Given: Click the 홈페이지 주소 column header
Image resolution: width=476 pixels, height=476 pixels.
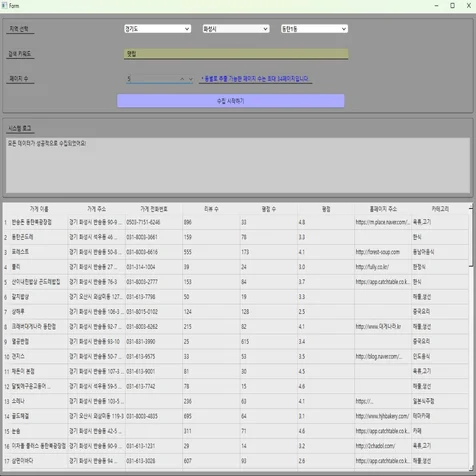Looking at the screenshot, I should (383, 209).
